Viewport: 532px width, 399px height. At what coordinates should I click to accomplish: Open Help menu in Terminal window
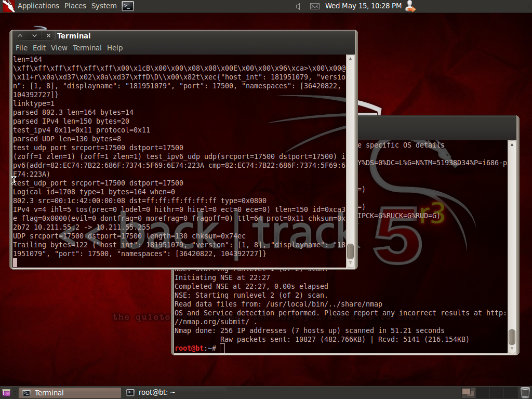click(x=115, y=48)
